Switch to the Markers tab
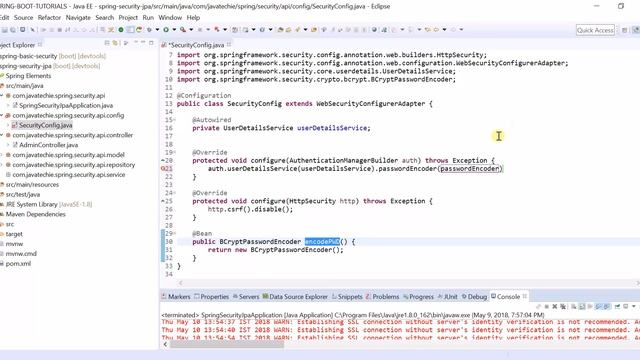The width and height of the screenshot is (640, 360). pos(176,297)
